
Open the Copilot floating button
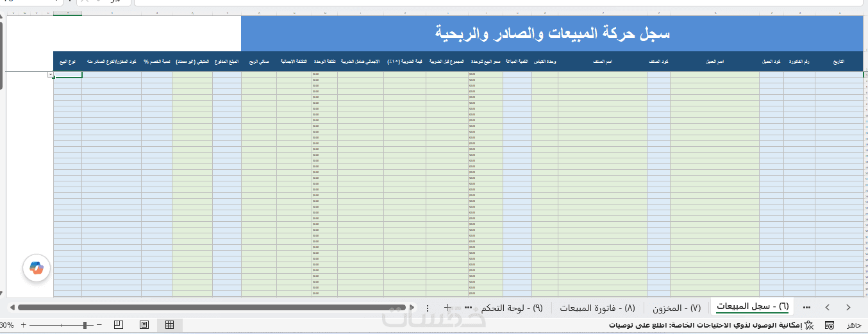(37, 268)
